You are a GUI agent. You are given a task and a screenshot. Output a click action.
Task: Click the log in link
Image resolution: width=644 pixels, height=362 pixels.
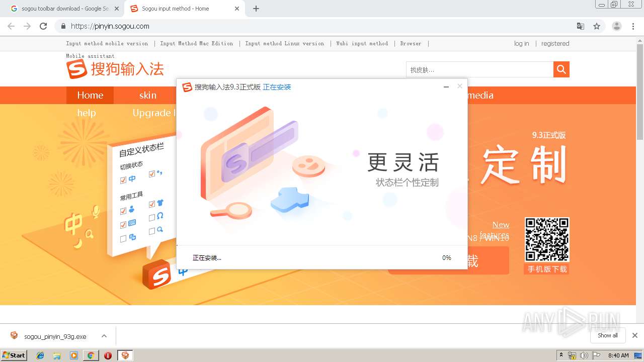click(521, 44)
